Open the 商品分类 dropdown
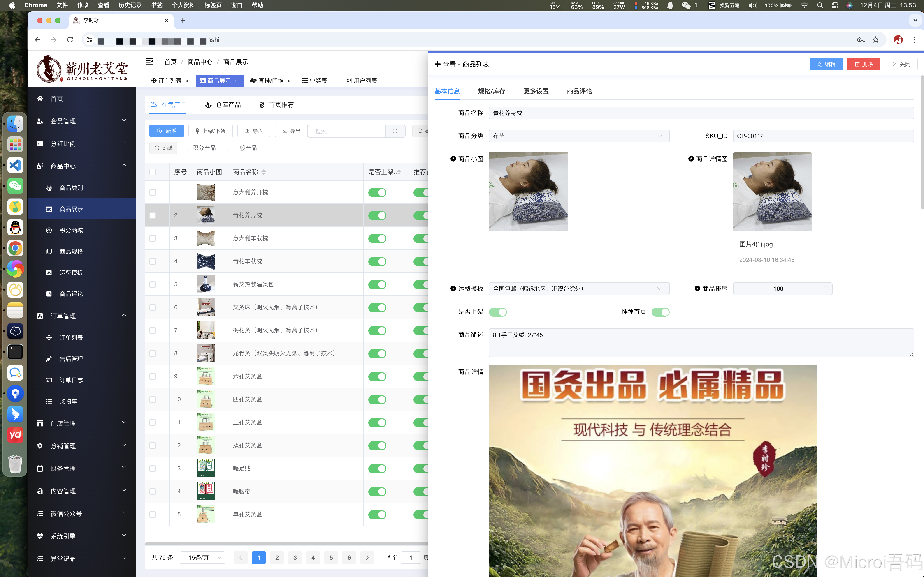This screenshot has width=924, height=577. [578, 136]
